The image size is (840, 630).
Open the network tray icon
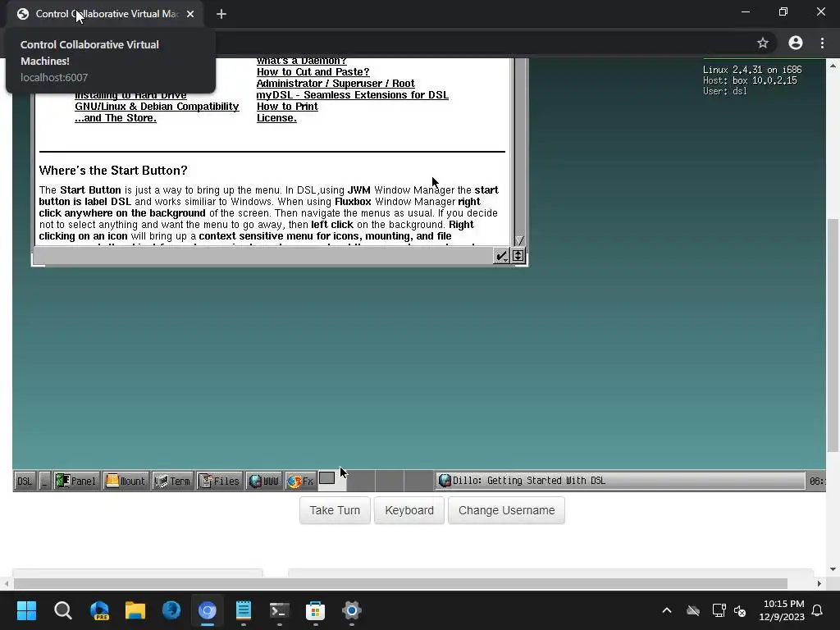click(x=719, y=610)
